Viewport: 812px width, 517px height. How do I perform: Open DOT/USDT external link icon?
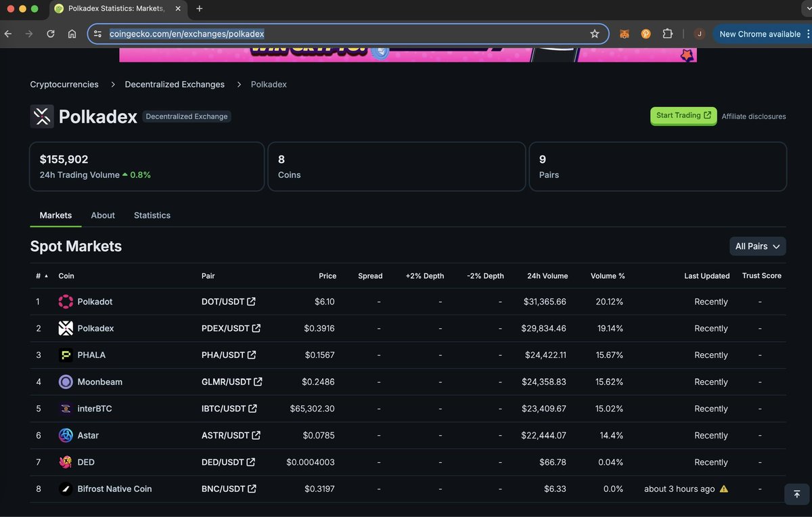tap(251, 302)
